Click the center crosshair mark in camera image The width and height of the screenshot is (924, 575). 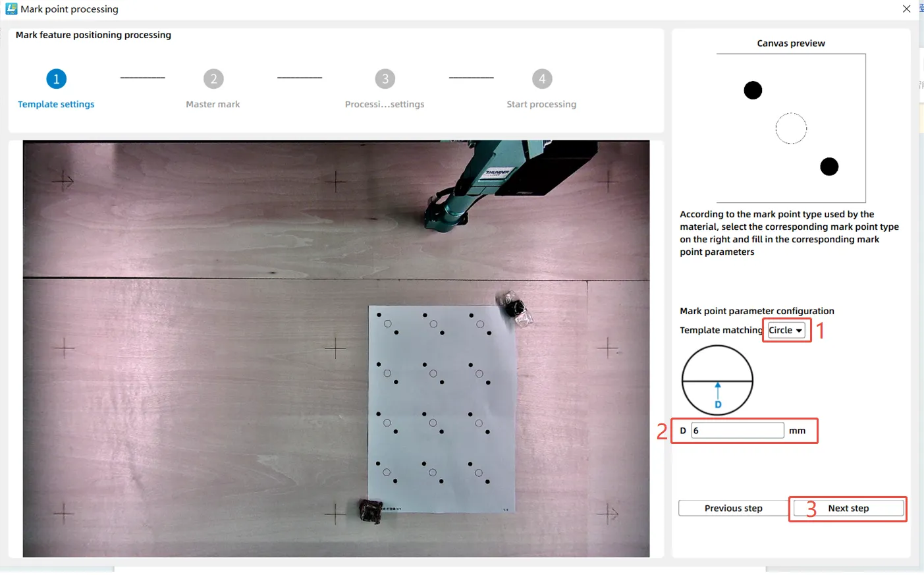335,347
